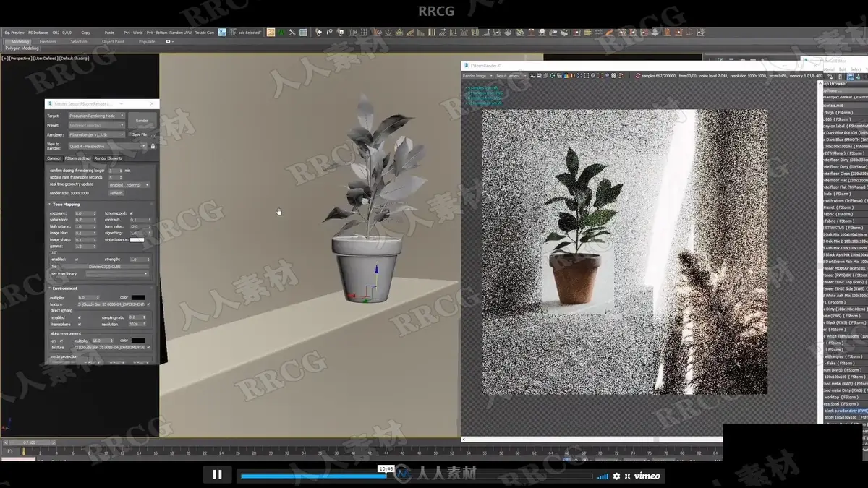Select the Freeform ribbon tab

tap(48, 41)
